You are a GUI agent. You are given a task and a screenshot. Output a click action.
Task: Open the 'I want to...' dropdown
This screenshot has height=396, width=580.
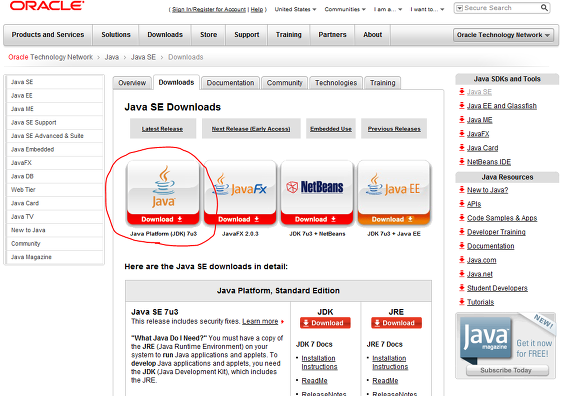pyautogui.click(x=427, y=9)
